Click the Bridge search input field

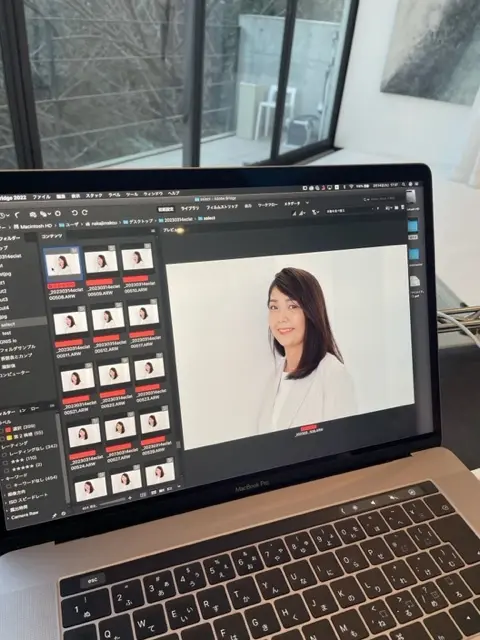point(382,199)
